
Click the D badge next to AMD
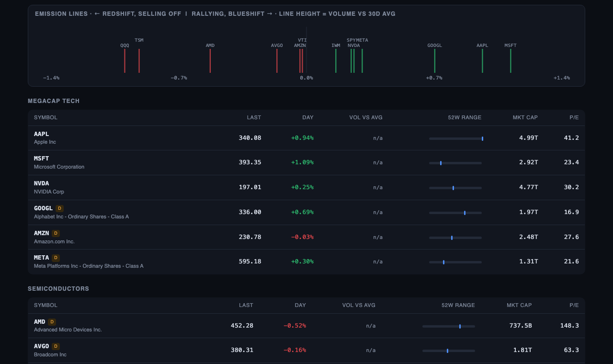click(x=52, y=322)
